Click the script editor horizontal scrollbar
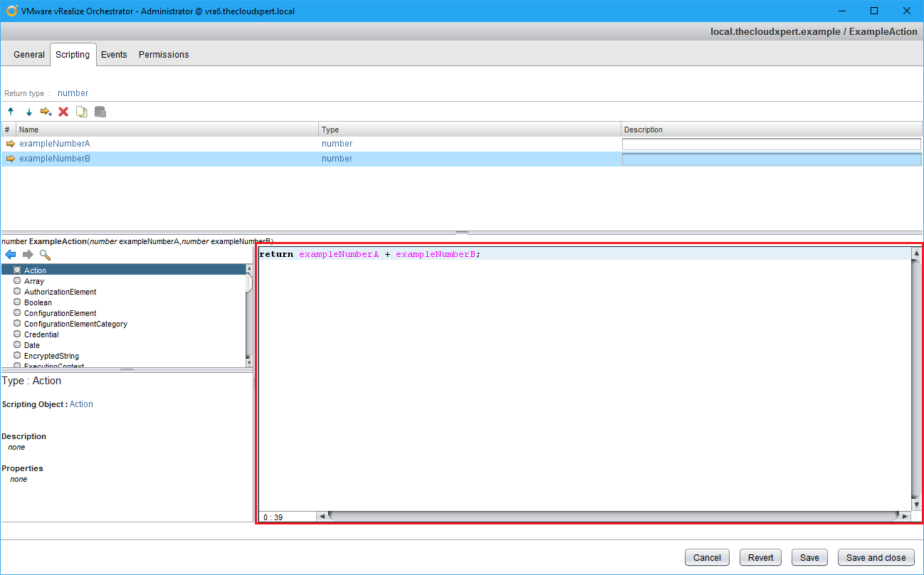Image resolution: width=924 pixels, height=575 pixels. point(612,517)
